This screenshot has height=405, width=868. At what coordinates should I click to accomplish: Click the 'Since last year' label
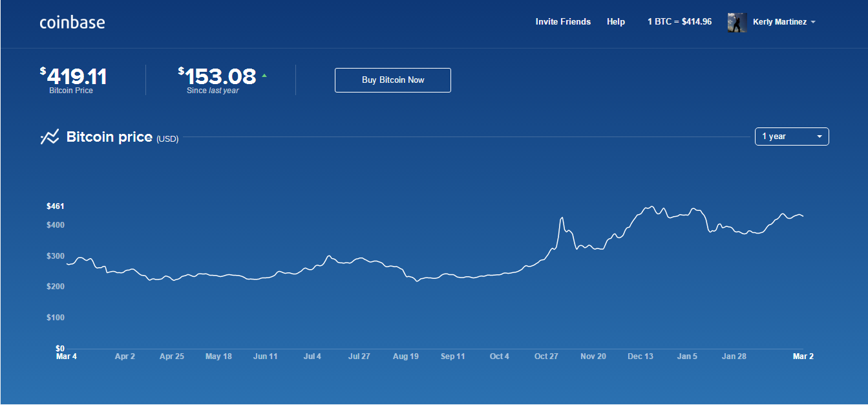(213, 91)
